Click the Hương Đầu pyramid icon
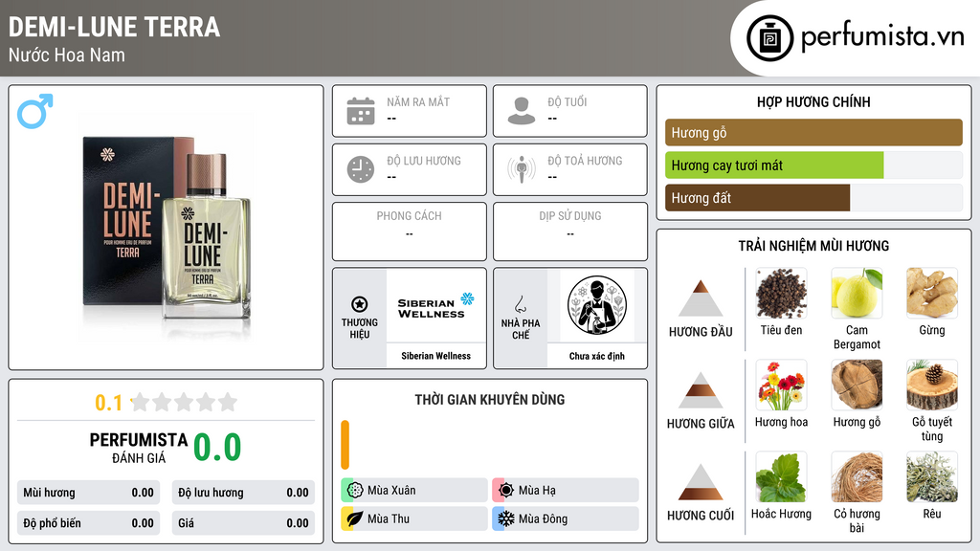The image size is (980, 551). click(701, 298)
